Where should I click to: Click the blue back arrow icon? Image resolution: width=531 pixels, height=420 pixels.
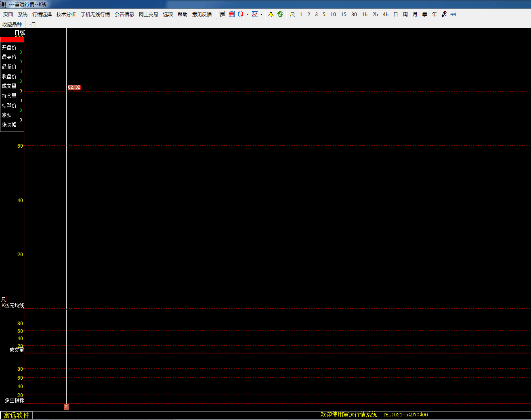click(x=453, y=14)
